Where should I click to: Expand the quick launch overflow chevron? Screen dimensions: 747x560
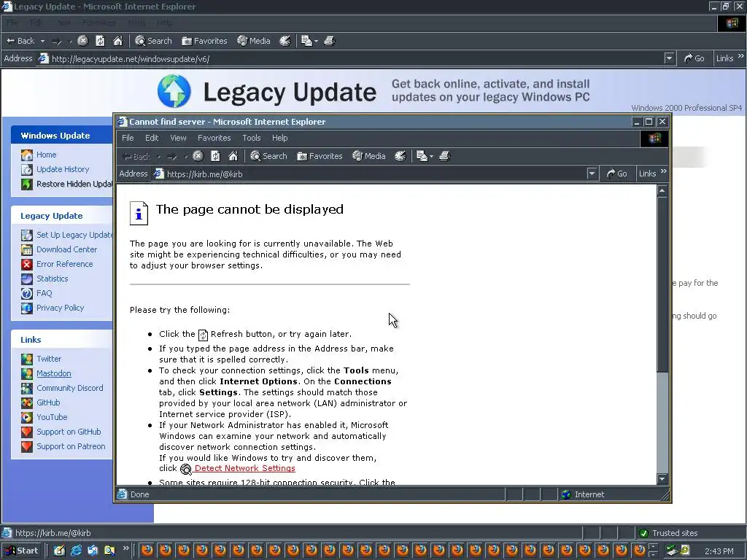point(126,548)
